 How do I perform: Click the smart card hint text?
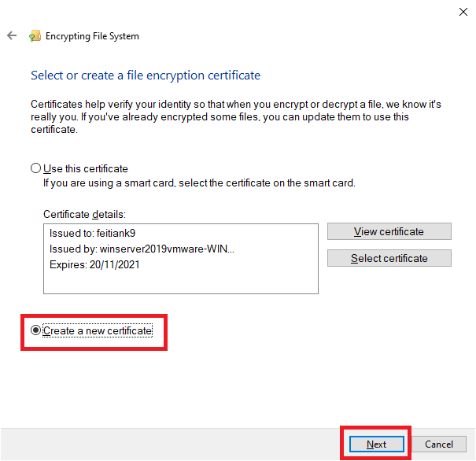(199, 183)
